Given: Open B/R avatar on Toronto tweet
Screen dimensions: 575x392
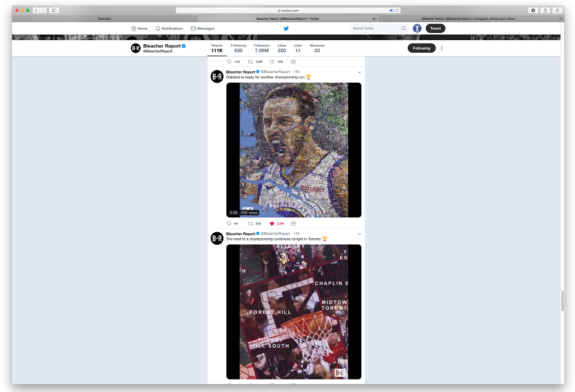Looking at the screenshot, I should 217,238.
